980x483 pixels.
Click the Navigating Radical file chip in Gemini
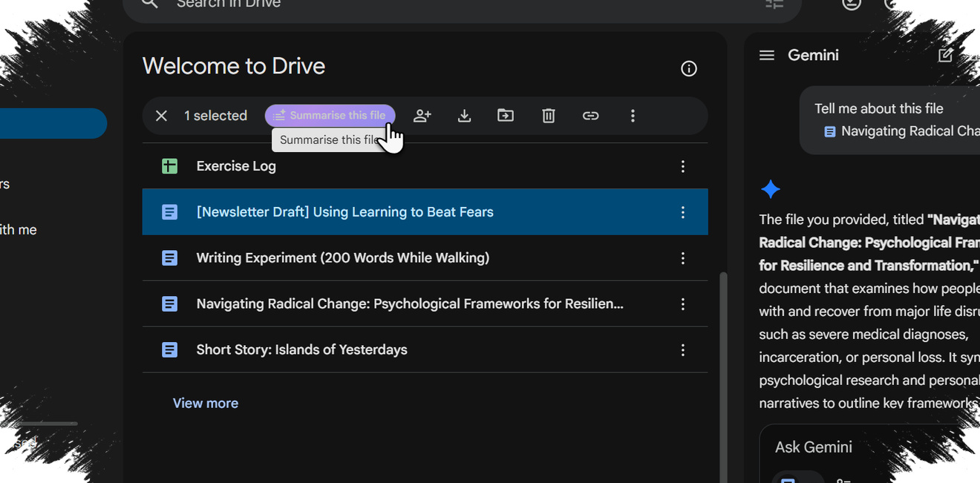pos(901,131)
